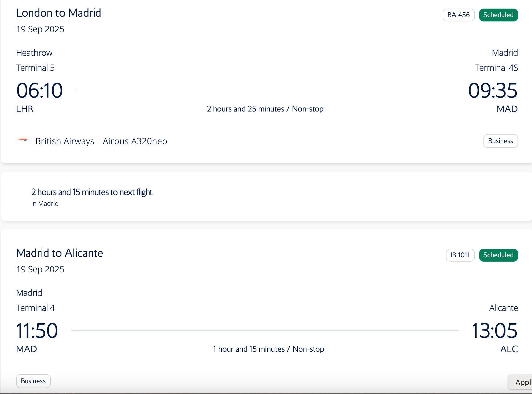Click the 09:35 arrival time
The height and width of the screenshot is (394, 532).
[x=493, y=91]
